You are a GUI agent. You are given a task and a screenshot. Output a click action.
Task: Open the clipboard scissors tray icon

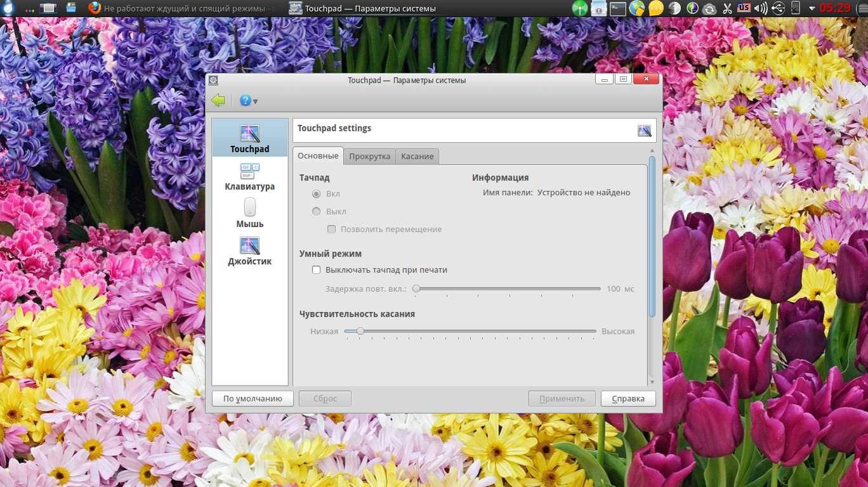pyautogui.click(x=727, y=8)
